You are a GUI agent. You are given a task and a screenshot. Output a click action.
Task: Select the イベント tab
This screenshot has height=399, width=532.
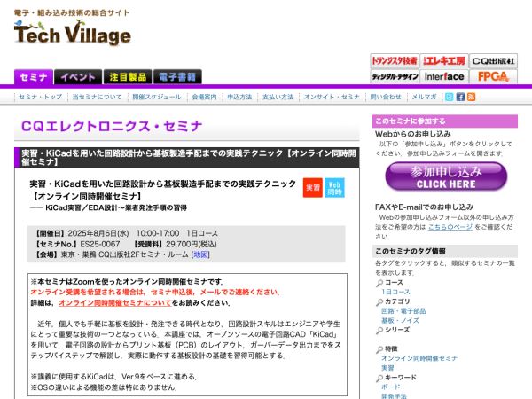point(78,77)
